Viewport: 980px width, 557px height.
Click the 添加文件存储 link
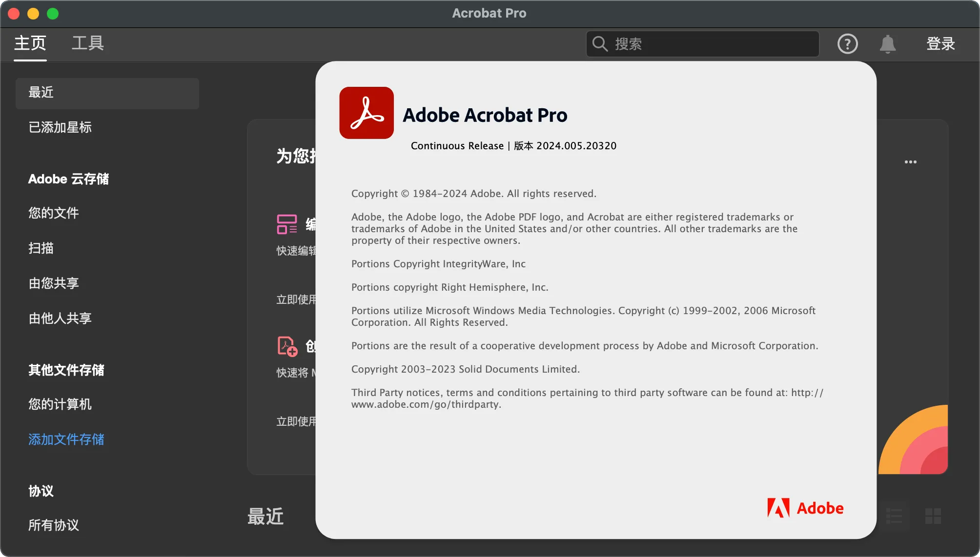(66, 439)
